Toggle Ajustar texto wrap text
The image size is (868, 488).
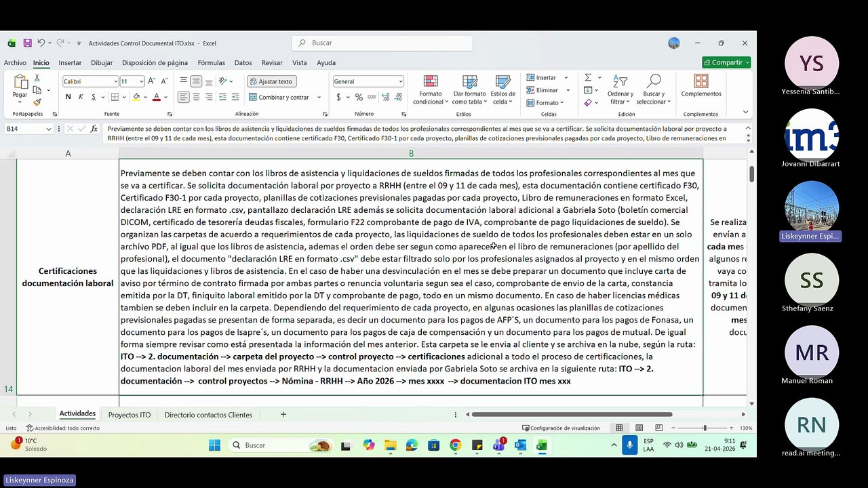tap(271, 81)
